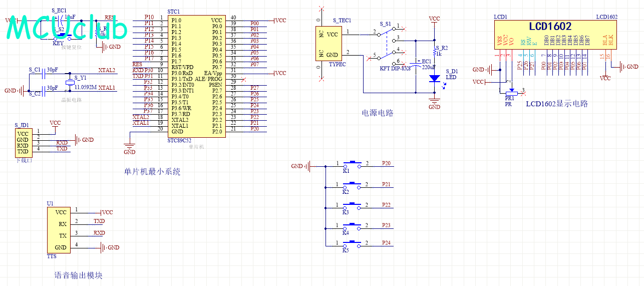Select the S_D1 LED symbol
Viewport: 644px width, 286px height.
tap(435, 78)
